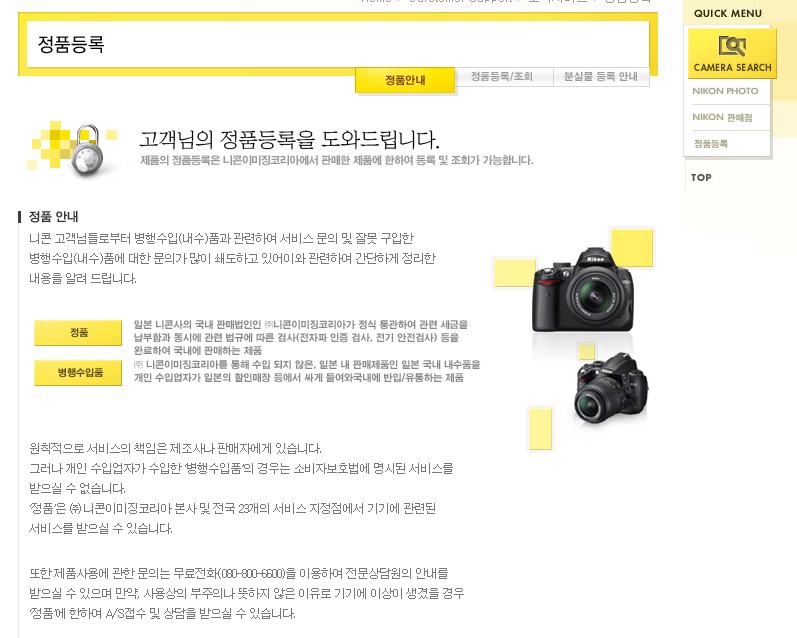Click the lower angled DSLR camera image

pos(611,388)
